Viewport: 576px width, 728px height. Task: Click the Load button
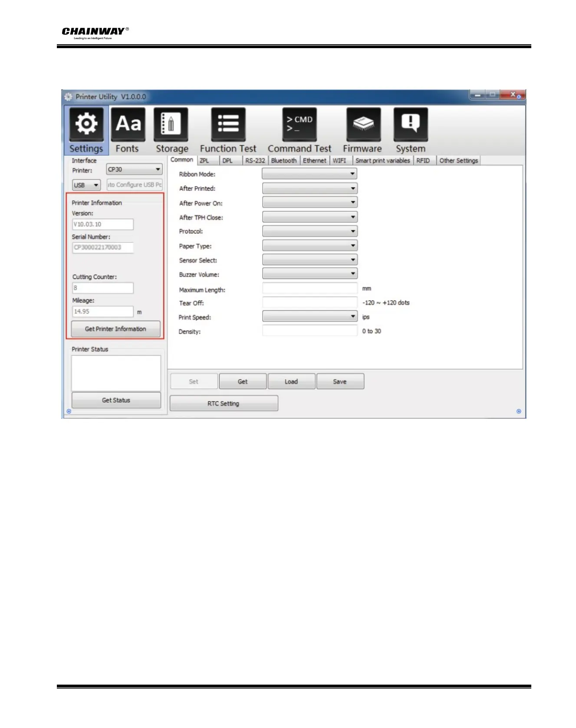[291, 381]
